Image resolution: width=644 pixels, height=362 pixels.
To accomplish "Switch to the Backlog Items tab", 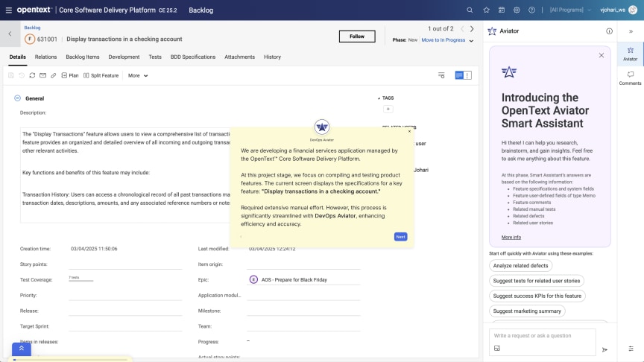I will click(83, 57).
